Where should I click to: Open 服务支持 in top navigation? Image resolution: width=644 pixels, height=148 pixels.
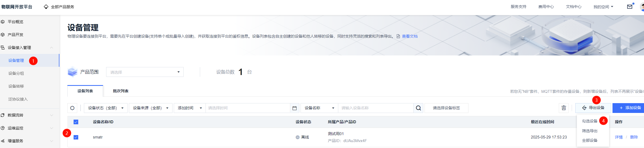pos(518,7)
